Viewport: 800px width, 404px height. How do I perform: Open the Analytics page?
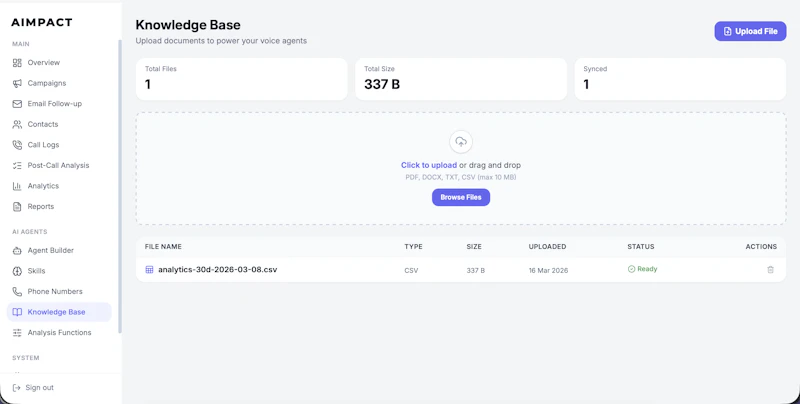(59, 186)
